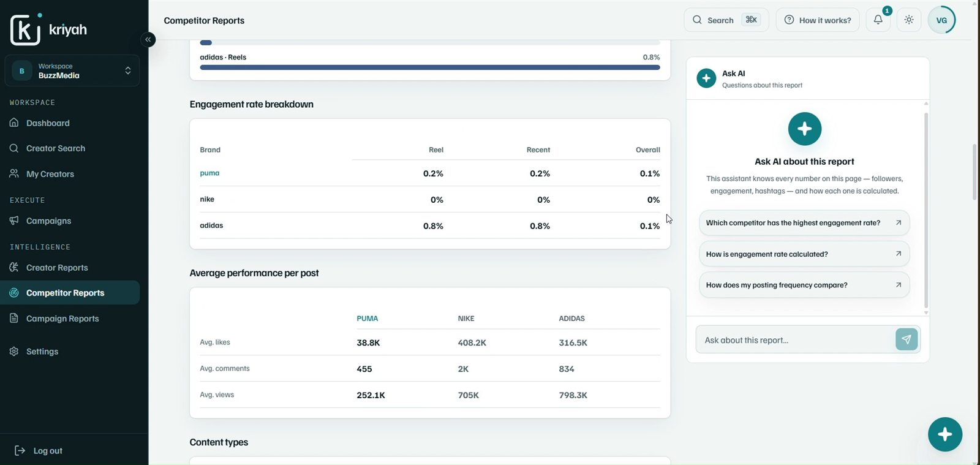Click the page vertical scrollbar
The height and width of the screenshot is (465, 980).
click(x=974, y=172)
